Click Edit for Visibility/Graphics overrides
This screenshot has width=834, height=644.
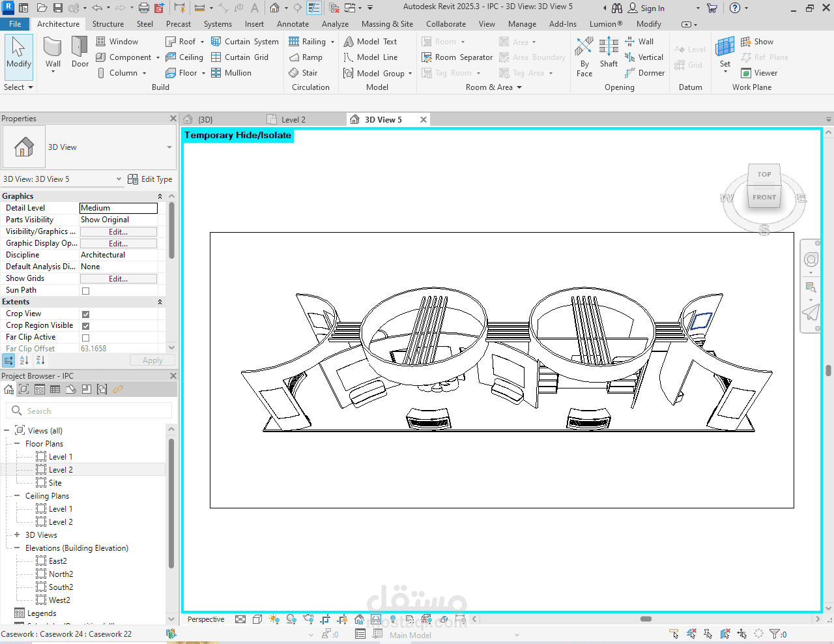pos(118,232)
